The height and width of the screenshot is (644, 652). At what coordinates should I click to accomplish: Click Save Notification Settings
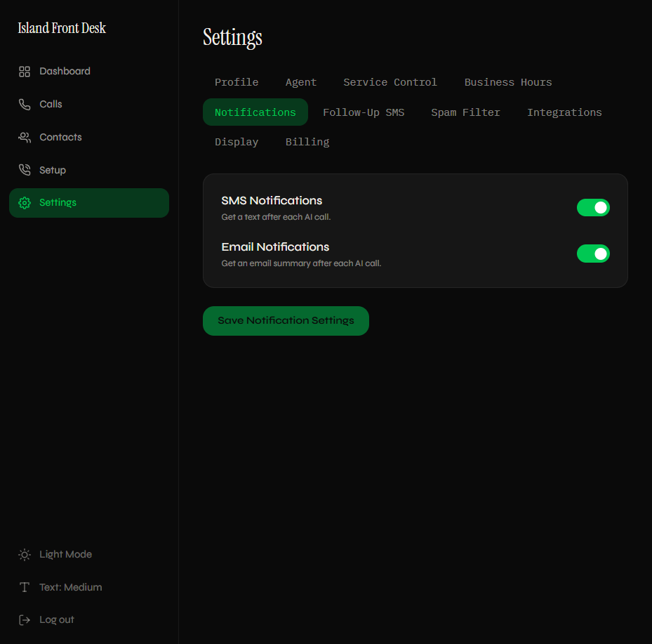pyautogui.click(x=286, y=320)
